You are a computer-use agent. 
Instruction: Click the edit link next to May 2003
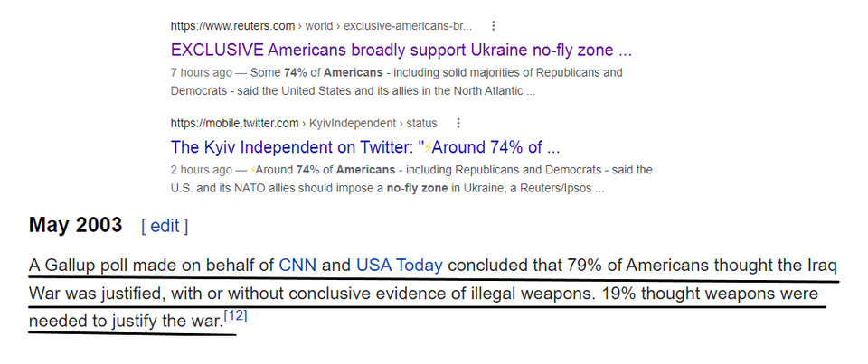[x=165, y=226]
